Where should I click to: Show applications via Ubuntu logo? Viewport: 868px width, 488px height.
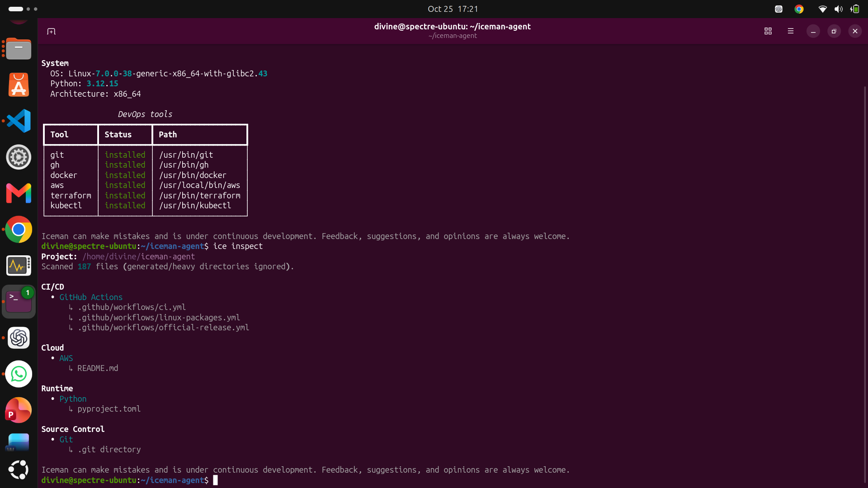(x=19, y=469)
